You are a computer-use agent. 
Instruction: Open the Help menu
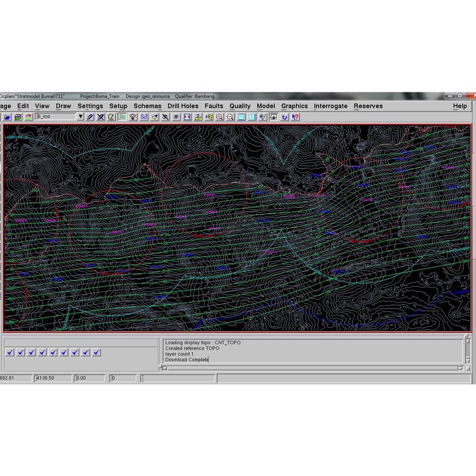[x=460, y=106]
